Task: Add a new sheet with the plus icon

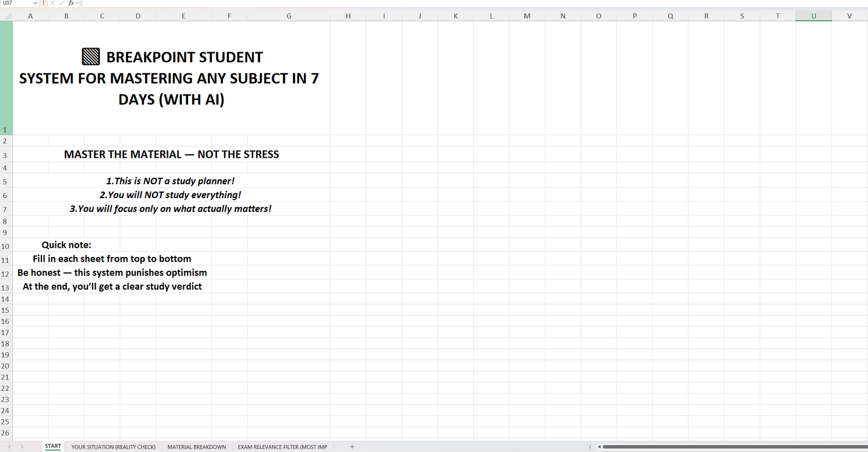Action: (x=352, y=447)
